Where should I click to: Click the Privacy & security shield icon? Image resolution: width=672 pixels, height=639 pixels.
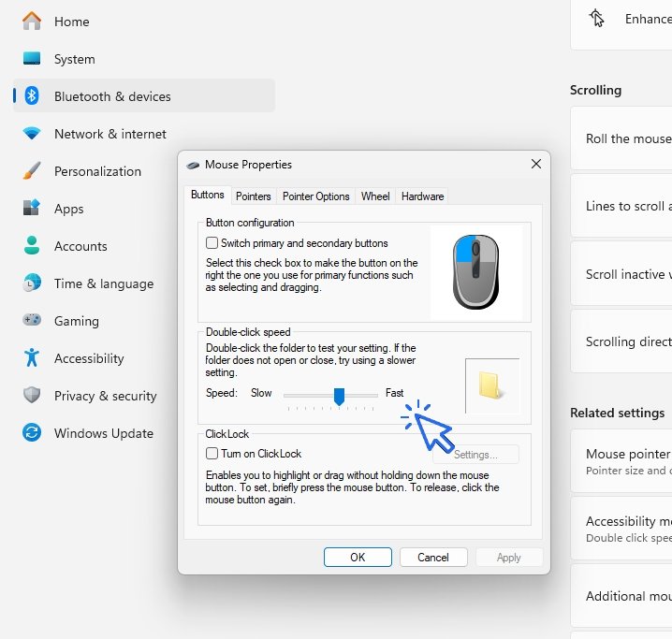click(x=32, y=395)
